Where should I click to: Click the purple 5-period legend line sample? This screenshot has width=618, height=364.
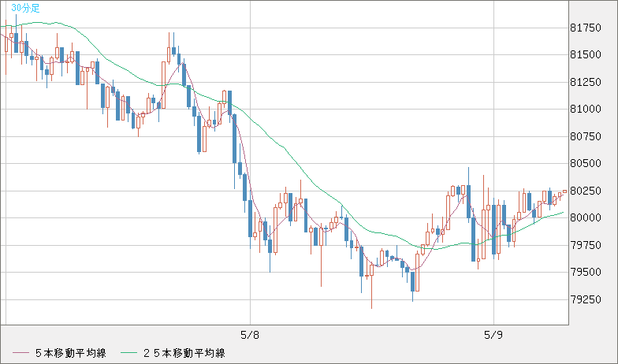pyautogui.click(x=20, y=353)
